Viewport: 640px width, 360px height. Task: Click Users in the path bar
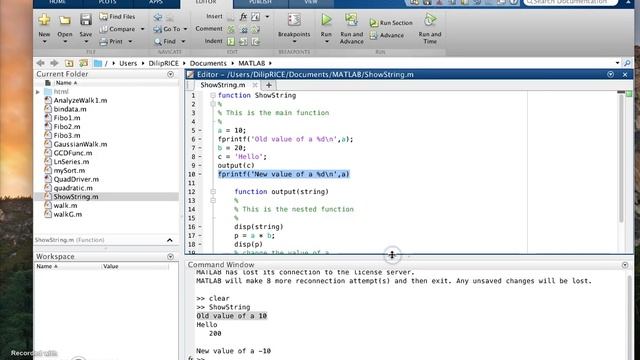[x=128, y=63]
